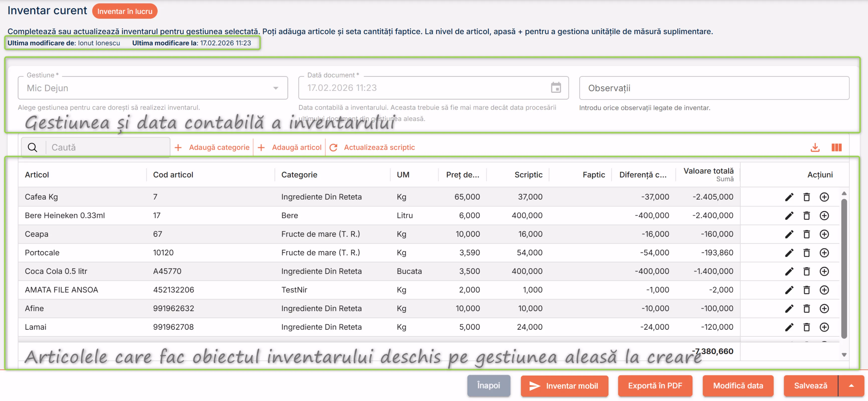868x401 pixels.
Task: Delete the Lamai row
Action: click(806, 327)
